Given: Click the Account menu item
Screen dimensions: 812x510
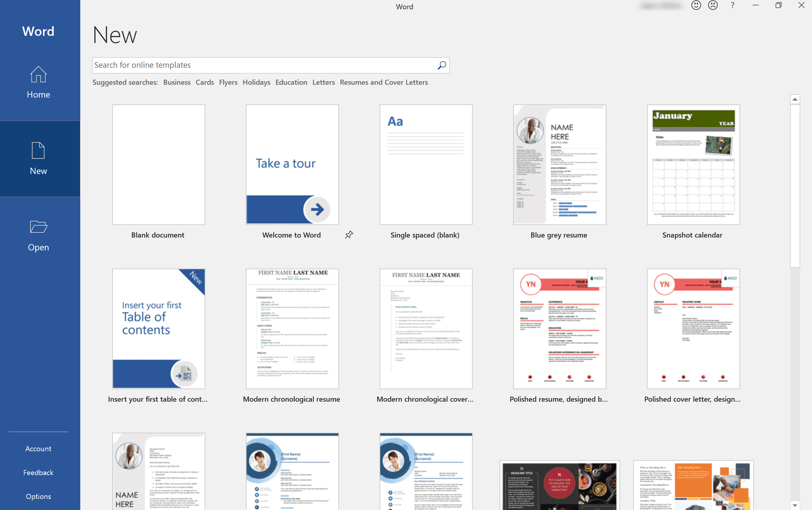Looking at the screenshot, I should [38, 448].
